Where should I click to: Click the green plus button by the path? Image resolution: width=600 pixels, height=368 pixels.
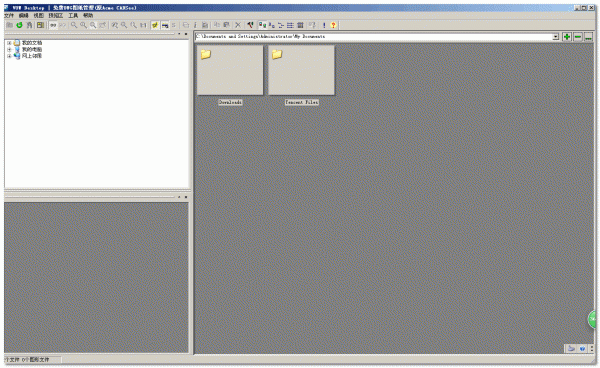567,36
